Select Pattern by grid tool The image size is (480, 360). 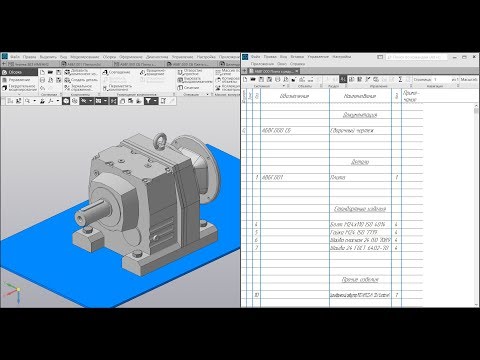[x=227, y=72]
